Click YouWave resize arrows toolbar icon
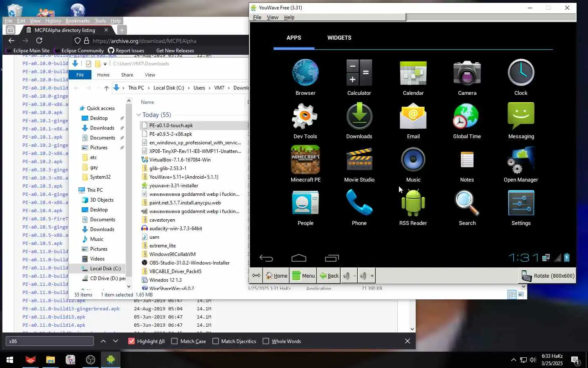 (256, 276)
